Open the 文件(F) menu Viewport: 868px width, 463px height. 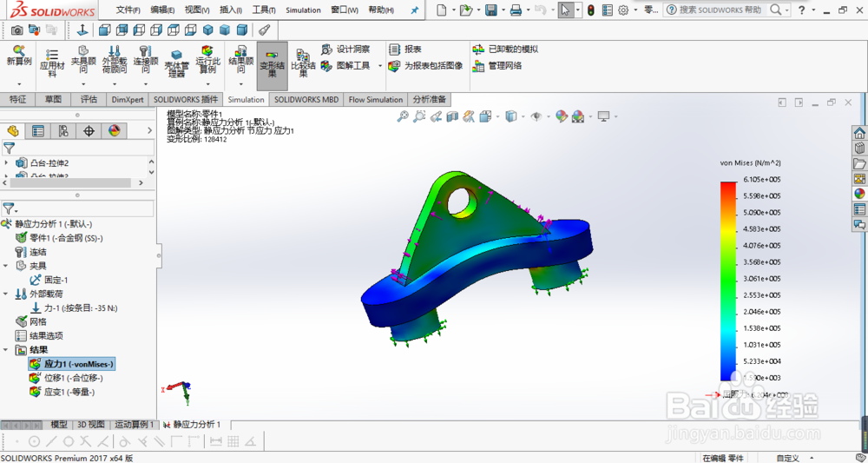[x=128, y=10]
